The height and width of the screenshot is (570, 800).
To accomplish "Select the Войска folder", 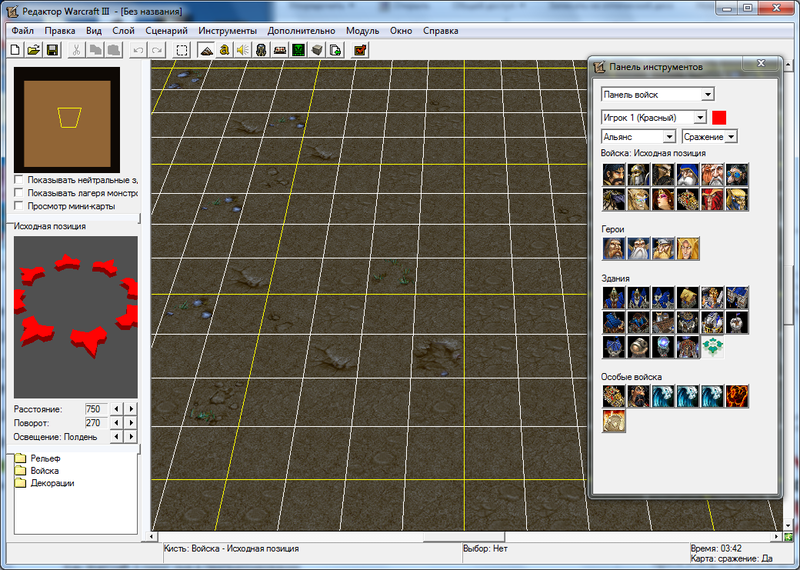I will coord(37,470).
